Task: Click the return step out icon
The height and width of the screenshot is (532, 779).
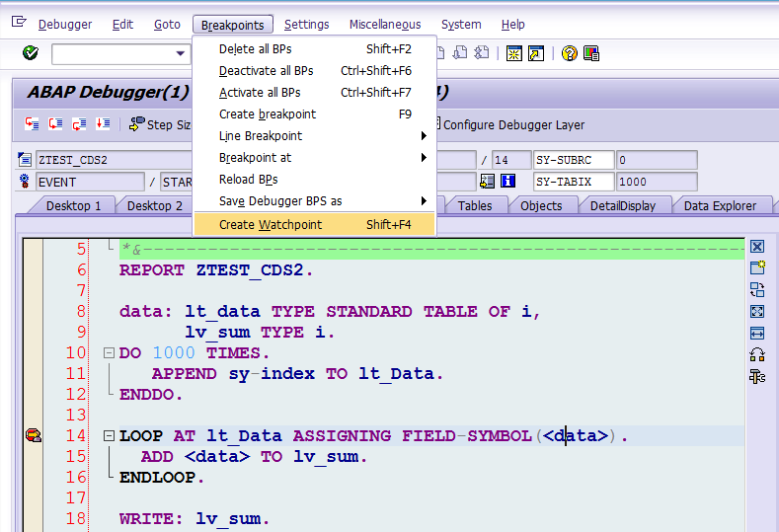Action: point(79,123)
